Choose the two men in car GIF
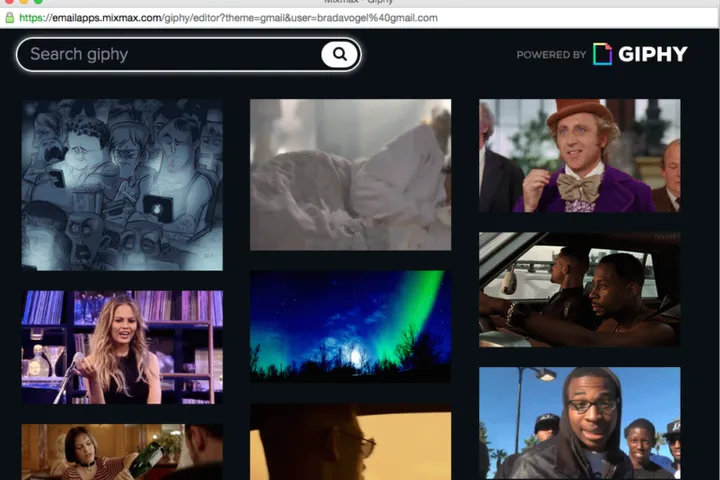The width and height of the screenshot is (720, 480). point(580,289)
